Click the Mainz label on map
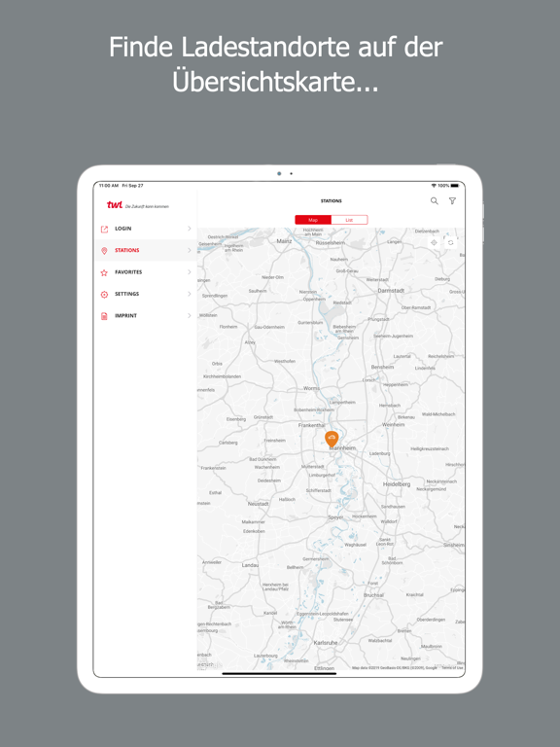The width and height of the screenshot is (560, 747). (x=284, y=241)
